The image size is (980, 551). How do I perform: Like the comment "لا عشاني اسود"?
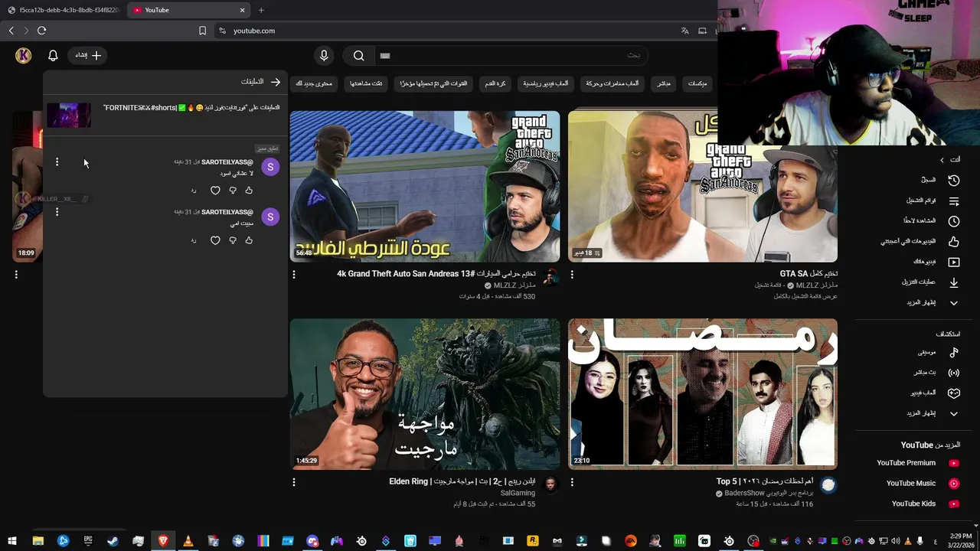pyautogui.click(x=249, y=191)
